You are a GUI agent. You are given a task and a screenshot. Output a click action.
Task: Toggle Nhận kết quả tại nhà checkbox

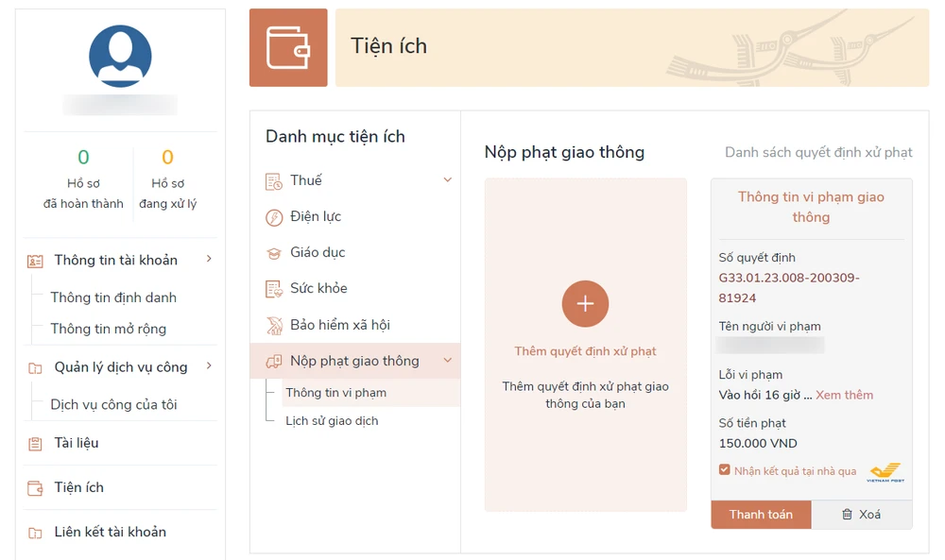(725, 470)
